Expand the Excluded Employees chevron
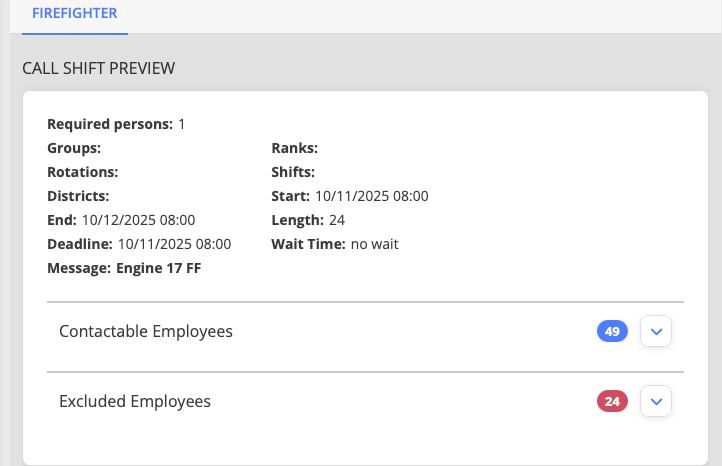The height and width of the screenshot is (466, 722). click(x=656, y=402)
